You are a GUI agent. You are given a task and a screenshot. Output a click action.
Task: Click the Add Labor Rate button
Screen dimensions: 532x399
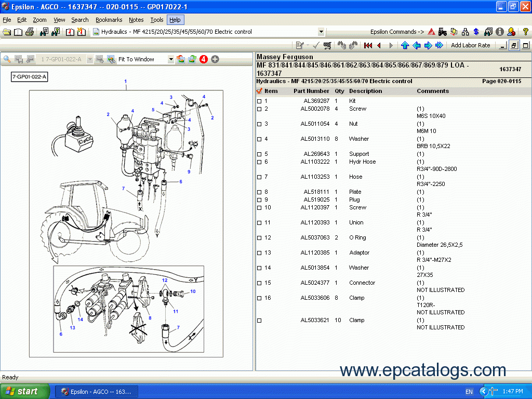(470, 46)
